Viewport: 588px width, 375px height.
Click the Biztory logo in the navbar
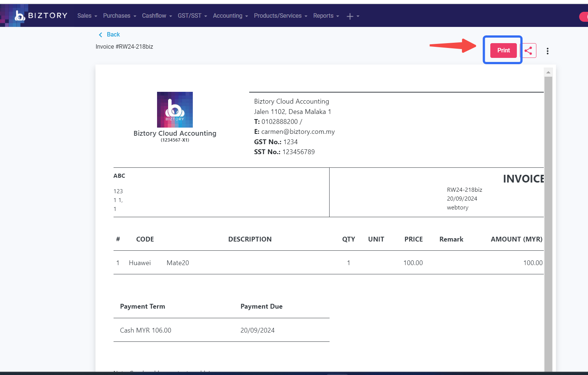pyautogui.click(x=41, y=15)
